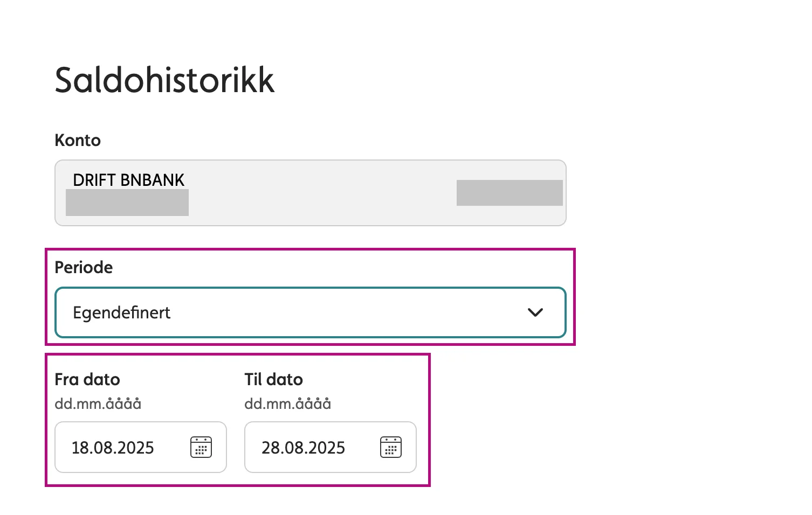Image resolution: width=812 pixels, height=515 pixels.
Task: Click the DRIFT BNBANK account name text
Action: pos(128,180)
